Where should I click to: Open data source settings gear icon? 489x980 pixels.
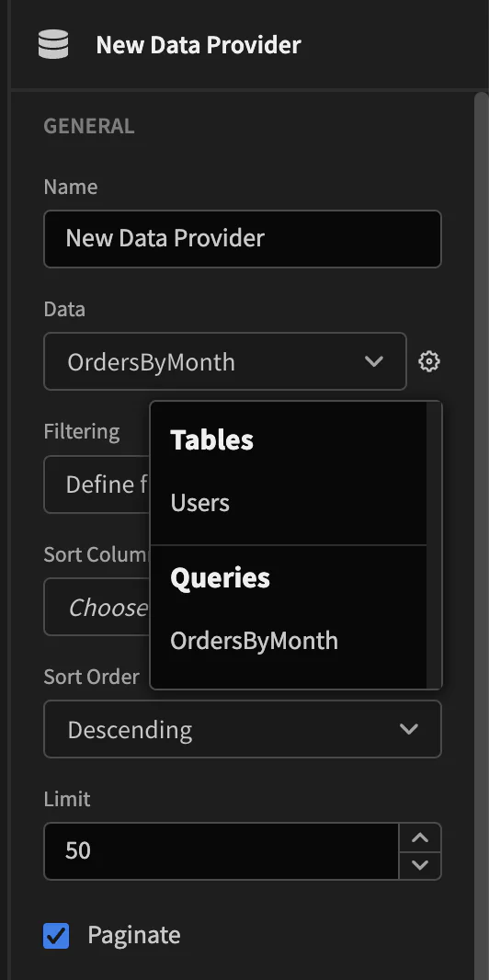(x=429, y=361)
